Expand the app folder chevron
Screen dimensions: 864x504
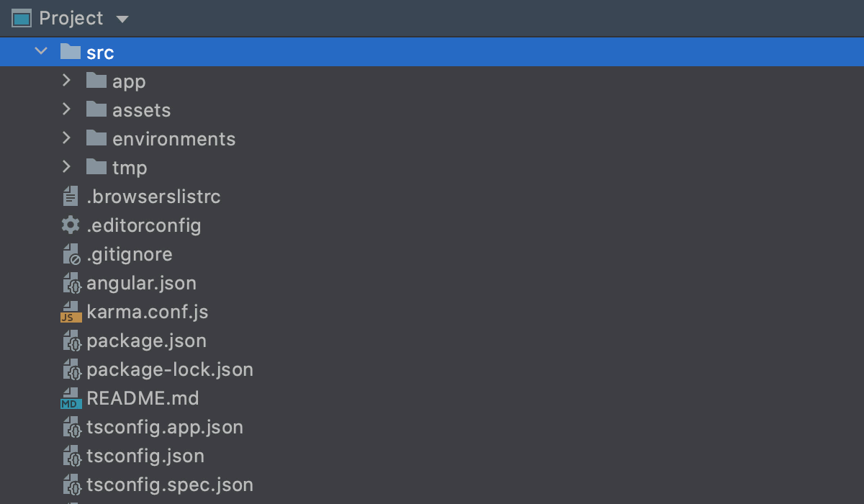(x=67, y=81)
